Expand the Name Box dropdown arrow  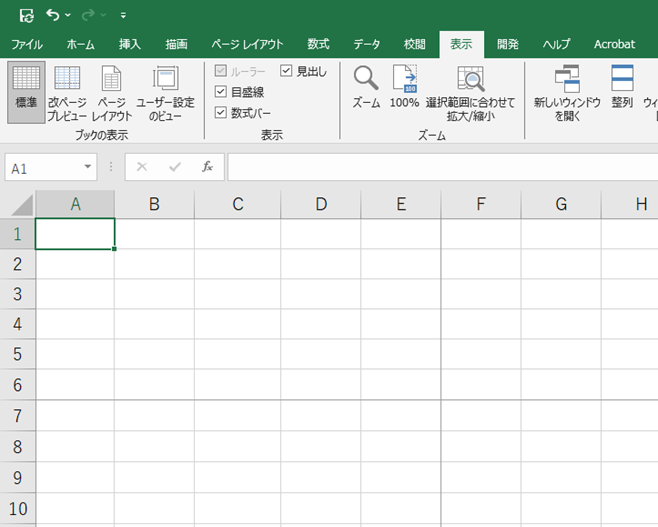pyautogui.click(x=88, y=168)
